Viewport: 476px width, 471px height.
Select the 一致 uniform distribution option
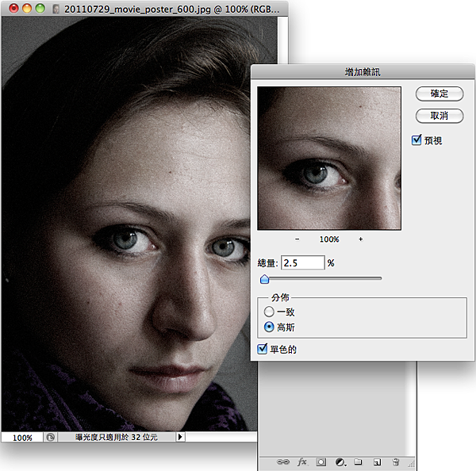tap(269, 312)
